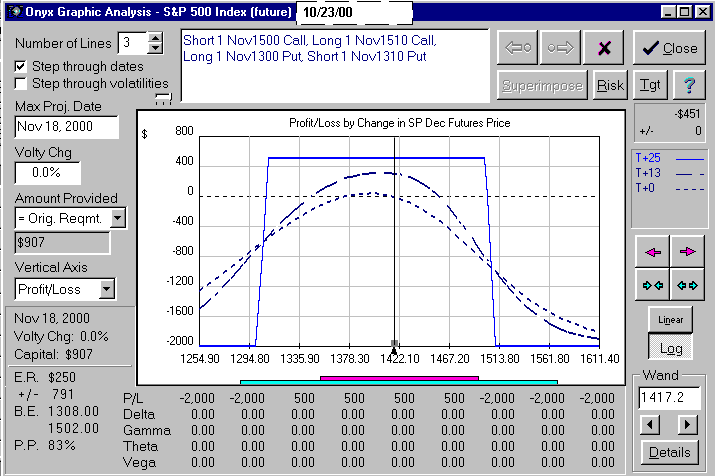The width and height of the screenshot is (715, 476).
Task: Open the Vertical Axis Profit/Loss dropdown
Action: point(107,289)
